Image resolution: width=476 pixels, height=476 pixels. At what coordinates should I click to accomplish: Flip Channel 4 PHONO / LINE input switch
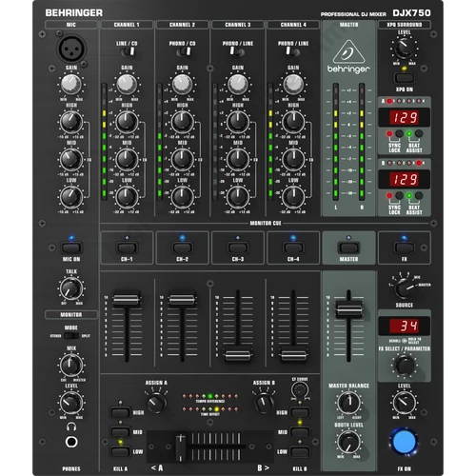point(292,51)
